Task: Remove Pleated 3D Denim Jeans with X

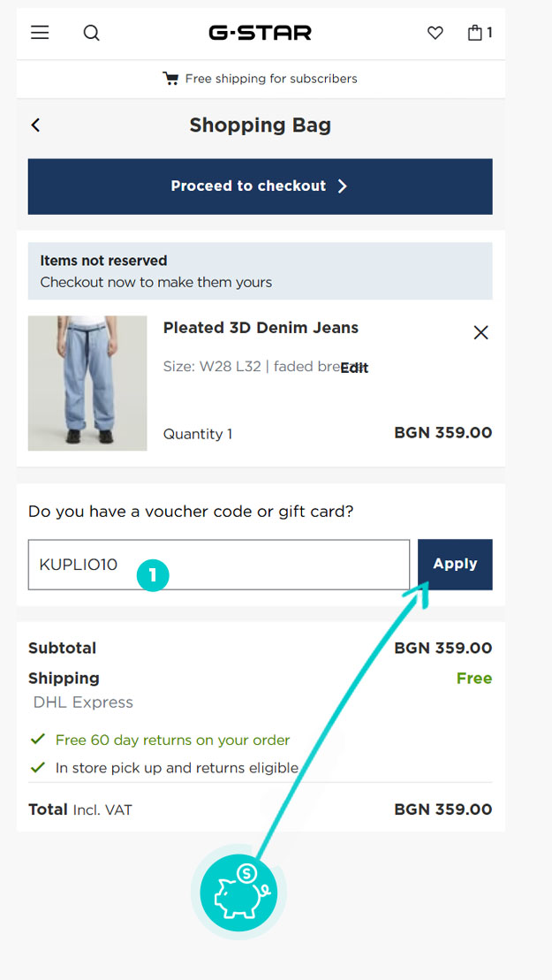Action: (480, 332)
